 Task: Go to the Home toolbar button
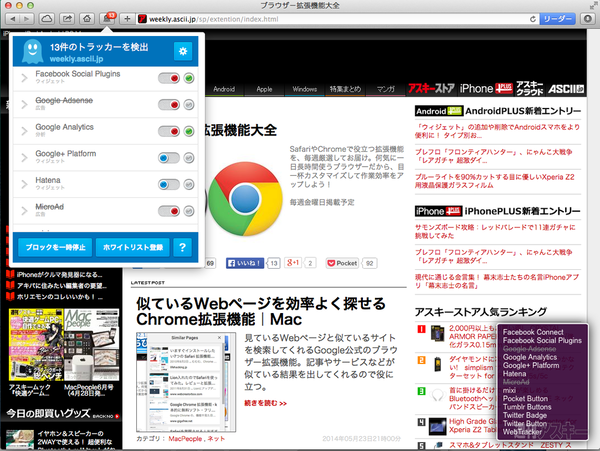coord(87,19)
